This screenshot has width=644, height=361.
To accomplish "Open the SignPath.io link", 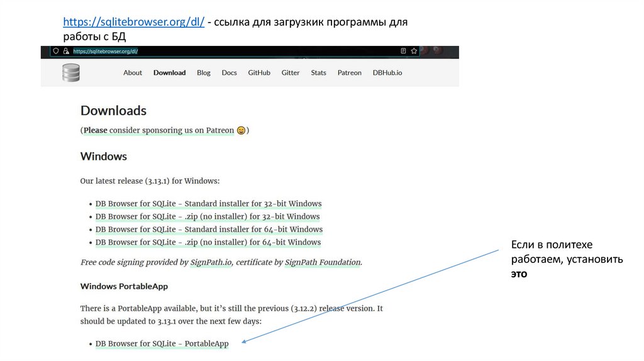I will (x=211, y=262).
